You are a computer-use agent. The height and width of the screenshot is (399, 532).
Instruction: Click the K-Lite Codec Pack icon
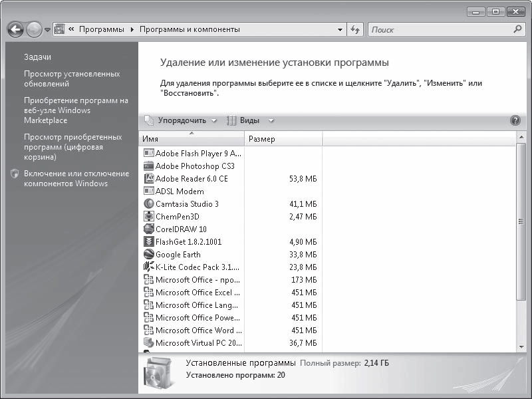click(149, 267)
